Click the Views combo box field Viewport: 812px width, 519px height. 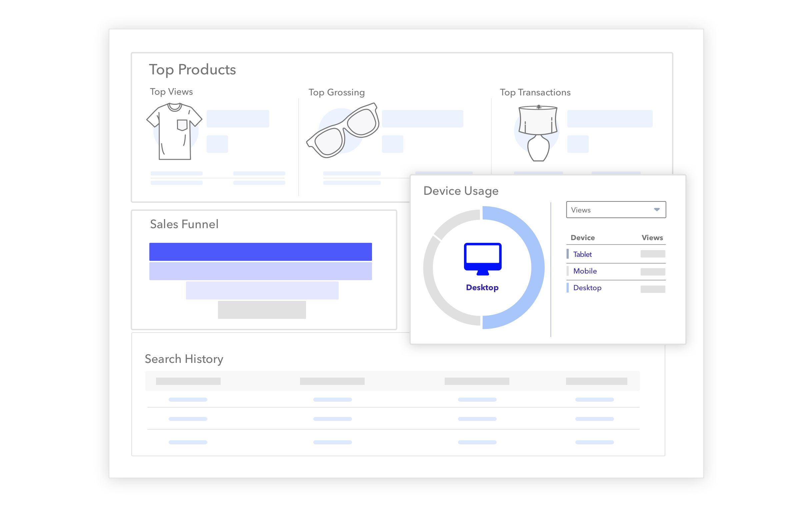(x=607, y=209)
